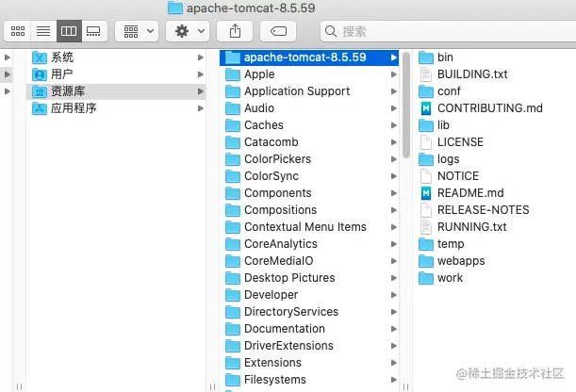Click the Apple folder icon
Screen dimensions: 576x392
point(233,74)
